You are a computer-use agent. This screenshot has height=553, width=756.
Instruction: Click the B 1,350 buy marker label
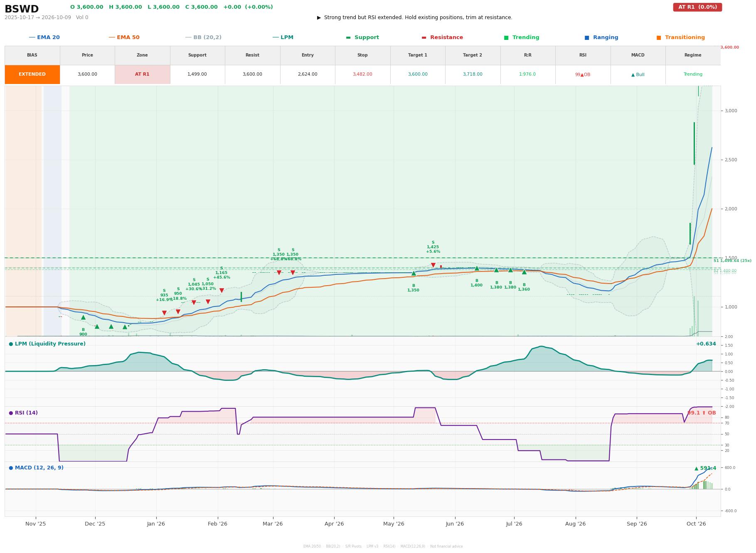(x=414, y=288)
